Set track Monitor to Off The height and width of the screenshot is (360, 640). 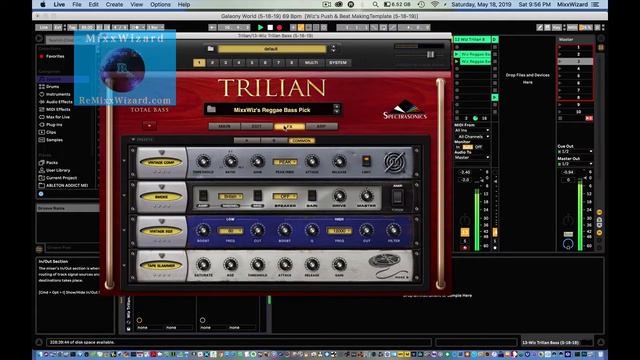pos(478,147)
